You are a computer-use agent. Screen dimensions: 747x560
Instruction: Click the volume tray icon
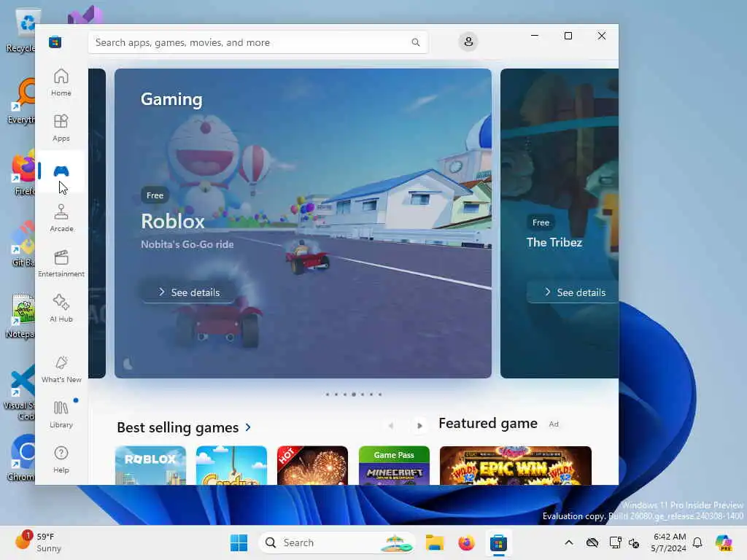coord(634,542)
